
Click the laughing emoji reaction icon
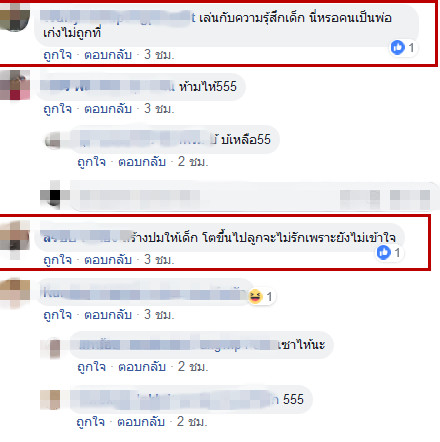pos(255,296)
